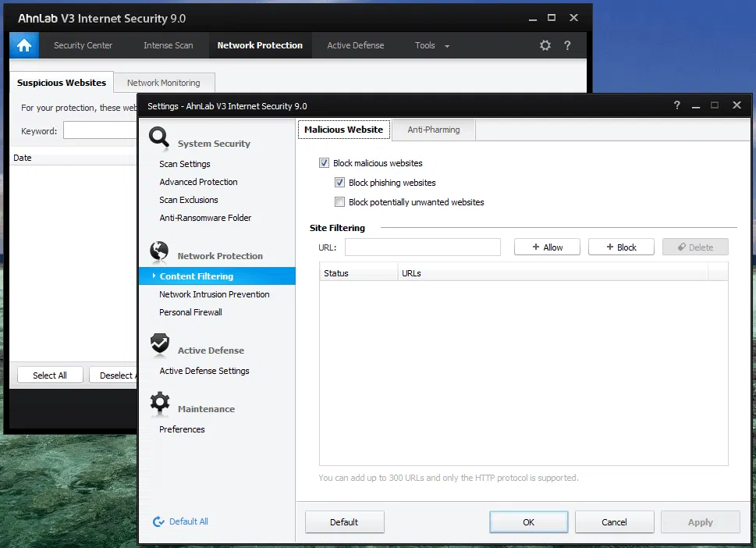Image resolution: width=756 pixels, height=548 pixels.
Task: Open Preferences under Maintenance
Action: tap(182, 429)
